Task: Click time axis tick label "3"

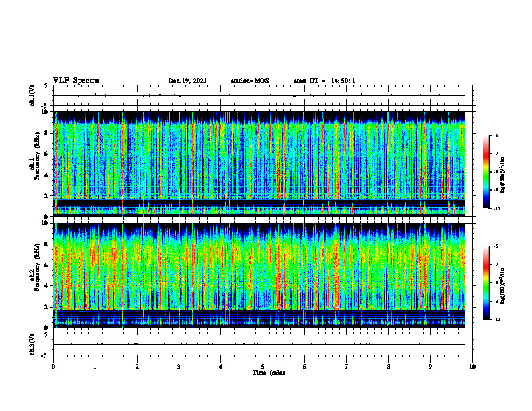Action: [x=179, y=367]
